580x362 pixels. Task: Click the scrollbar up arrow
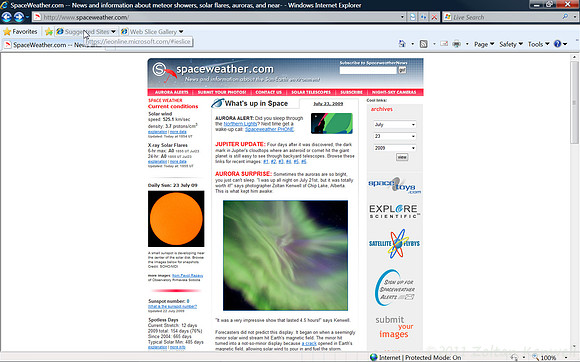tap(574, 57)
